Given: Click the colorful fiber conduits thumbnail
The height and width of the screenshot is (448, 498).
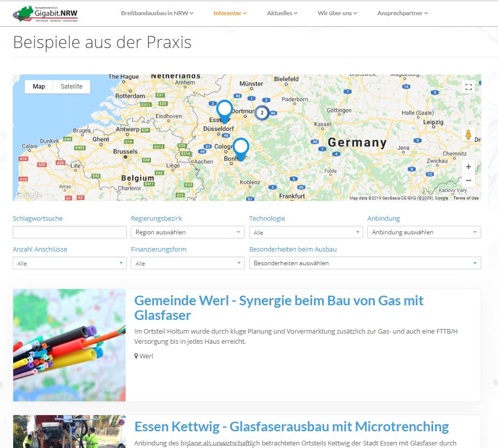Looking at the screenshot, I should click(x=69, y=345).
